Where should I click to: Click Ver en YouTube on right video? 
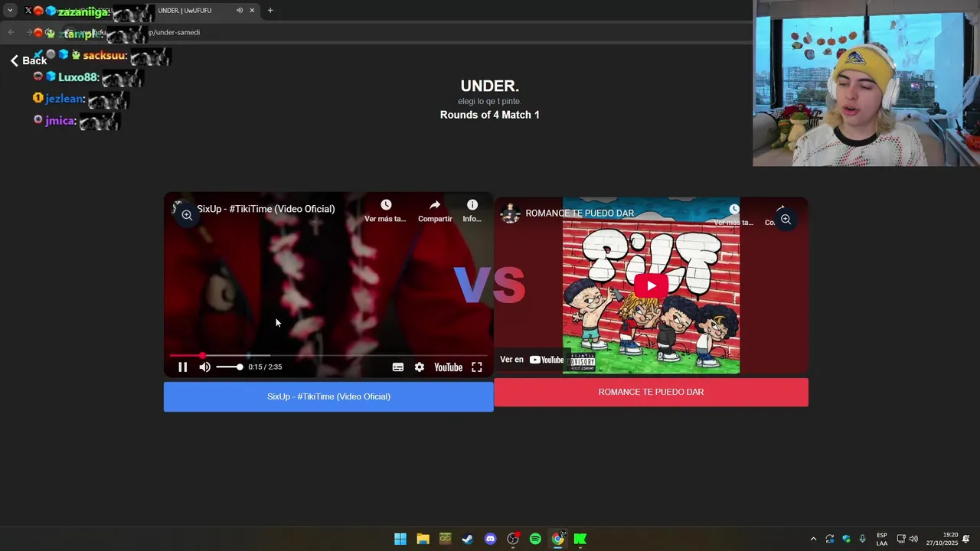pos(531,360)
